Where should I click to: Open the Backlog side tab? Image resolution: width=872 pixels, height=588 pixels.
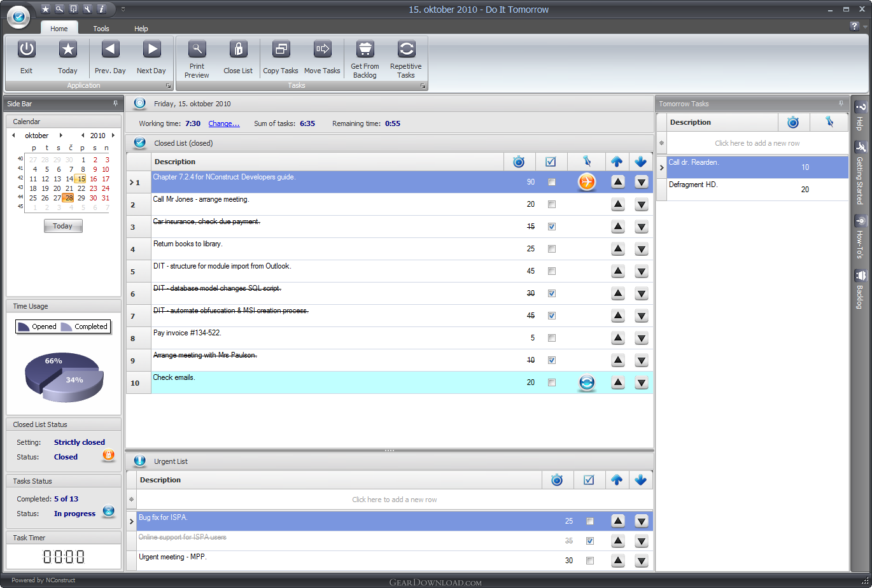click(x=860, y=290)
